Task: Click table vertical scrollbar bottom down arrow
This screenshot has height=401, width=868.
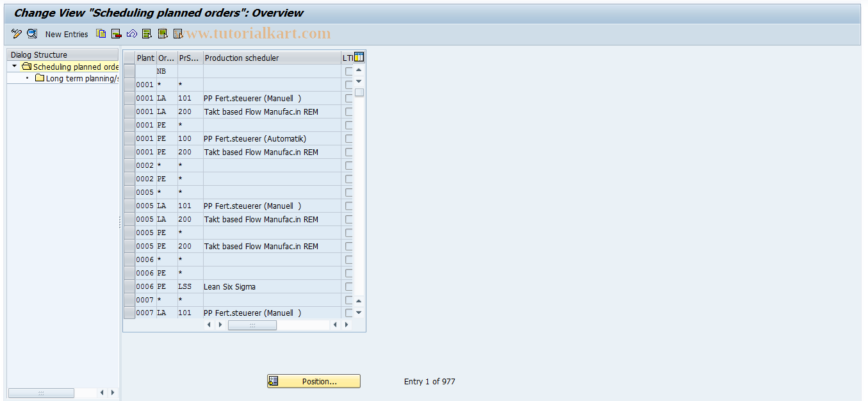Action: tap(359, 312)
